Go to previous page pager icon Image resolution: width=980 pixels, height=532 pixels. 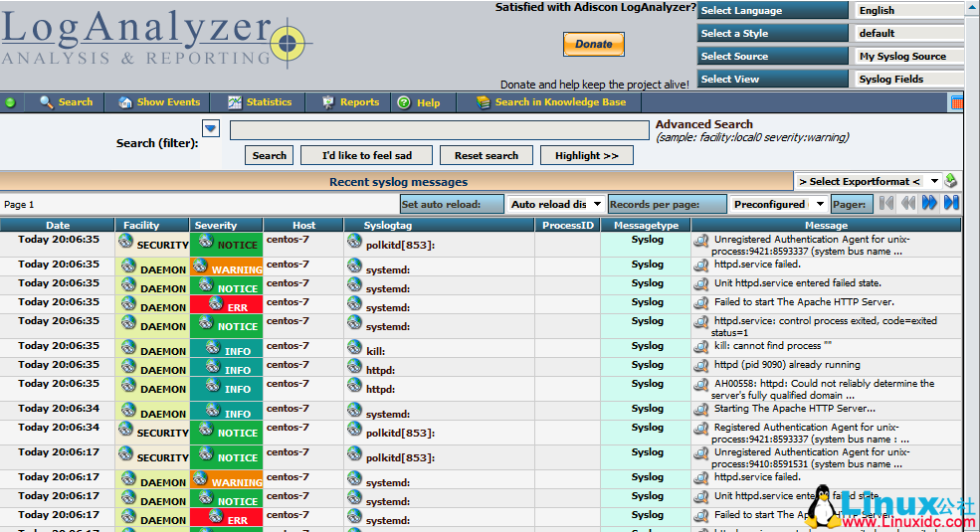pos(908,203)
